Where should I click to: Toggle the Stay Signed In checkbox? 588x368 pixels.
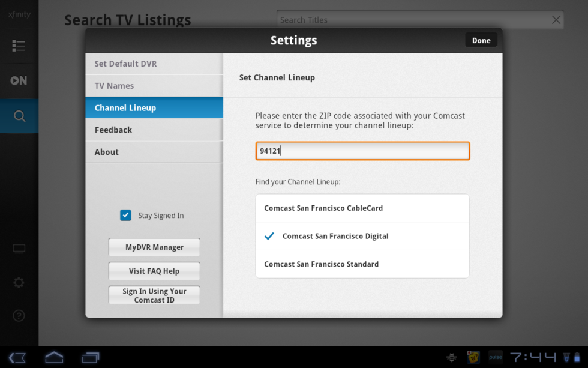click(125, 216)
